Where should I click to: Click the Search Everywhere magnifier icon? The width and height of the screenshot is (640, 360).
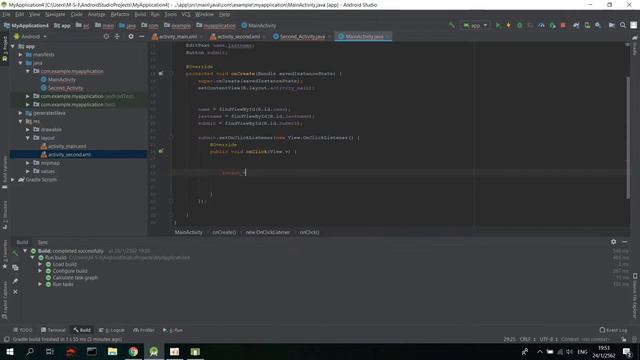pyautogui.click(x=622, y=25)
